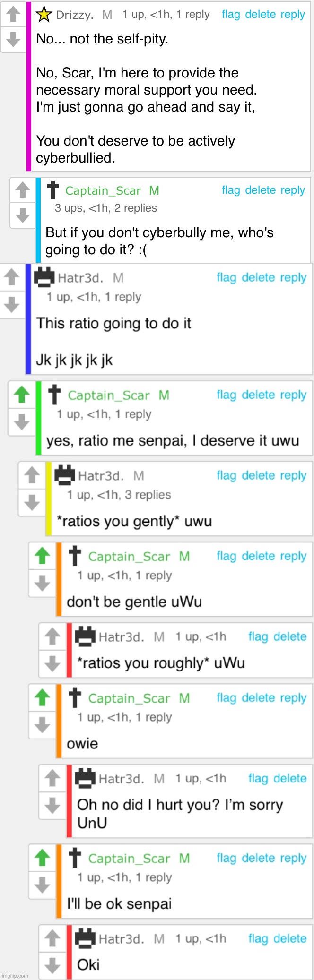
Task: Flag Drizzy's comment
Action: (231, 15)
